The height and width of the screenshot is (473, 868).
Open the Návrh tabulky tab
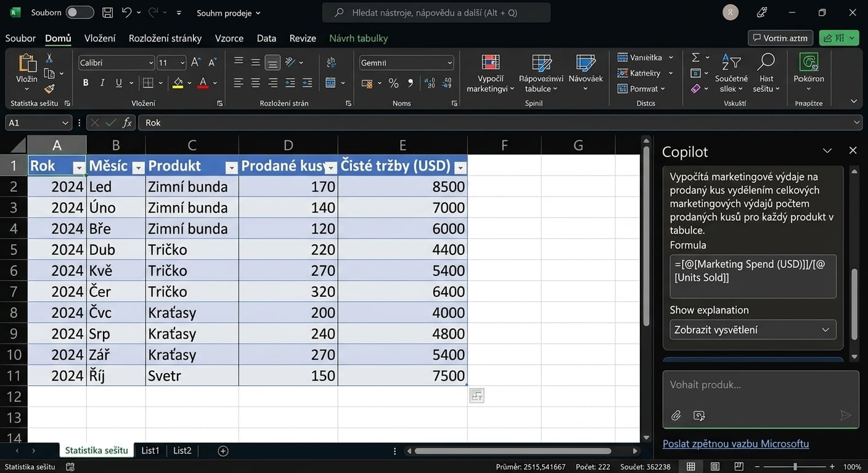pos(359,38)
